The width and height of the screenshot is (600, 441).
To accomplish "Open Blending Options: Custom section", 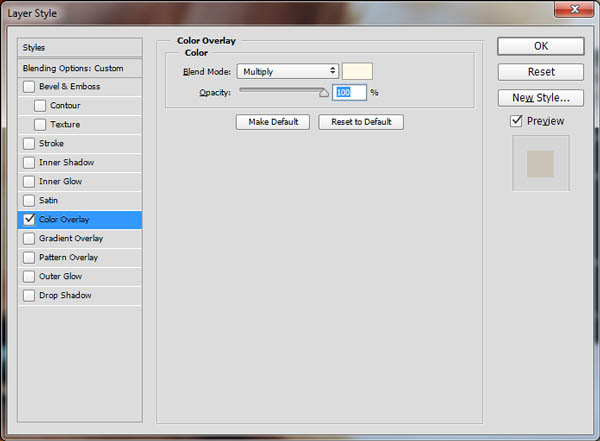I will coord(80,68).
